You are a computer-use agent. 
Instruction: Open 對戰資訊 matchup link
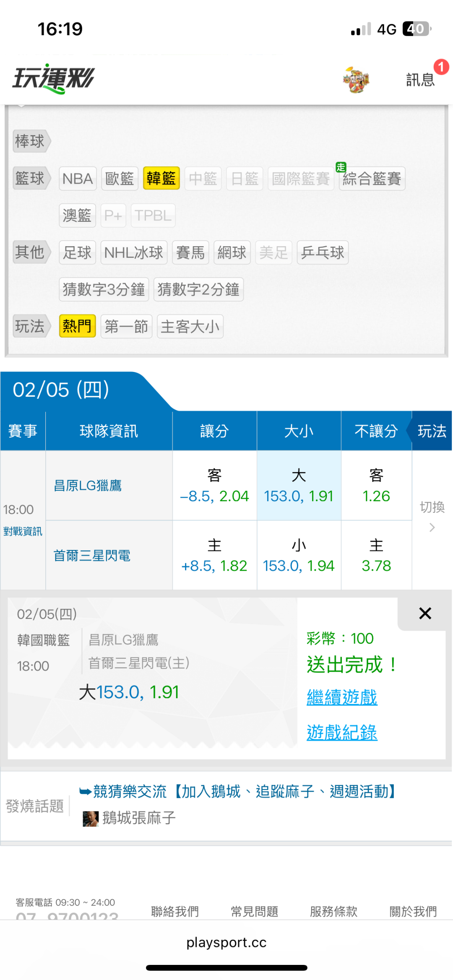[23, 531]
